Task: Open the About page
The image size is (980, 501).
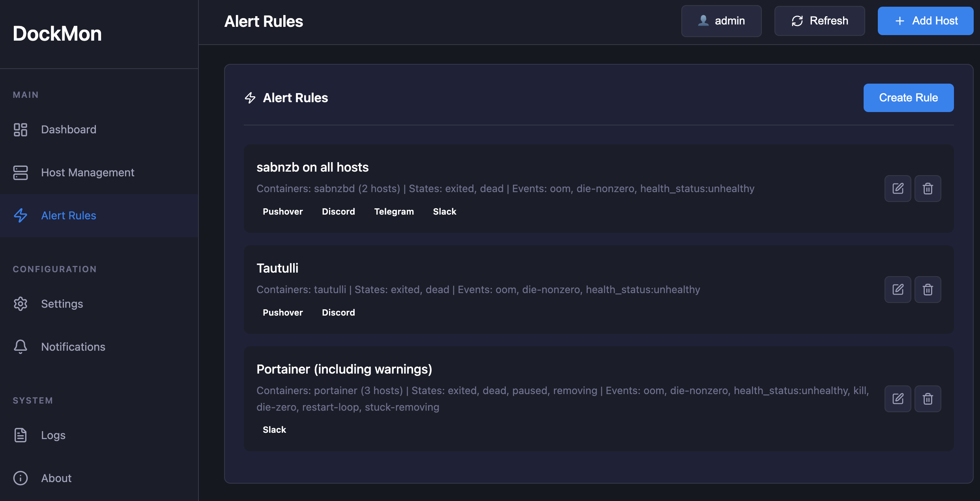Action: pyautogui.click(x=56, y=478)
